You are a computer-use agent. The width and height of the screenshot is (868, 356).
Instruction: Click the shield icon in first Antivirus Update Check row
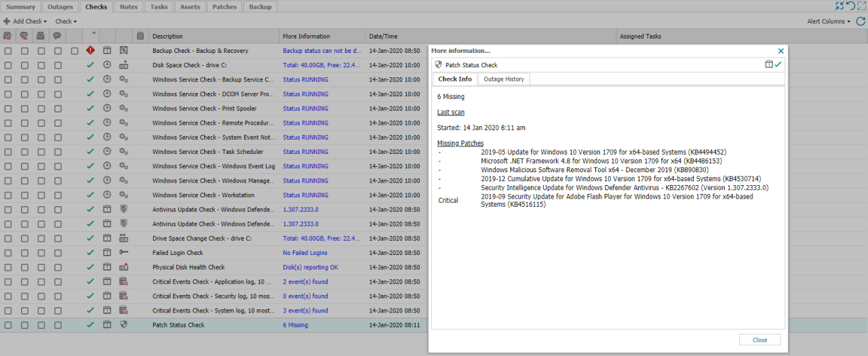[123, 209]
